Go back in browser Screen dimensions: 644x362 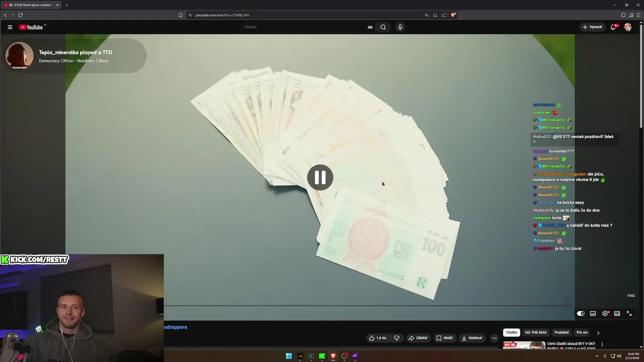(6, 15)
